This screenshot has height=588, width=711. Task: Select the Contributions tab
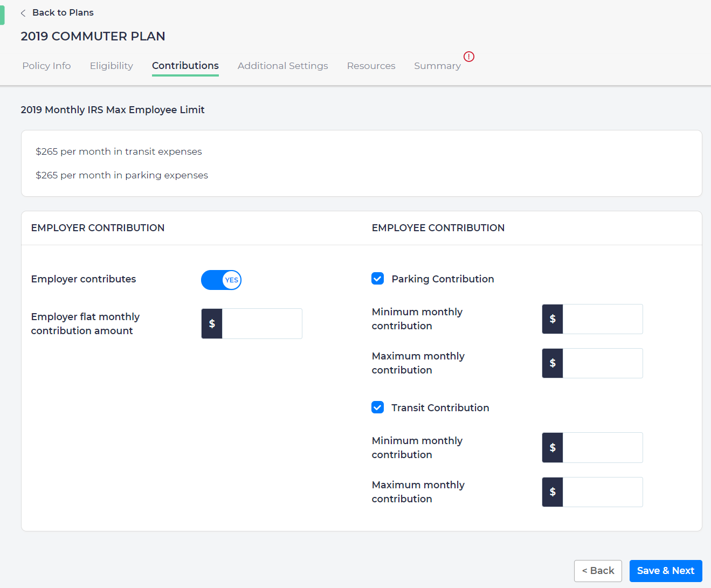(x=185, y=65)
